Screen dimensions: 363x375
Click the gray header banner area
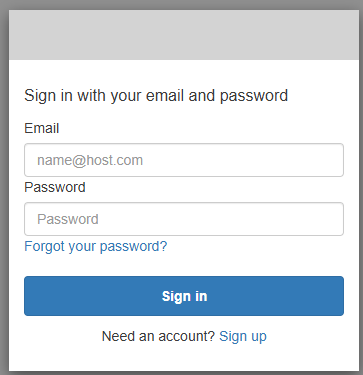[x=184, y=35]
